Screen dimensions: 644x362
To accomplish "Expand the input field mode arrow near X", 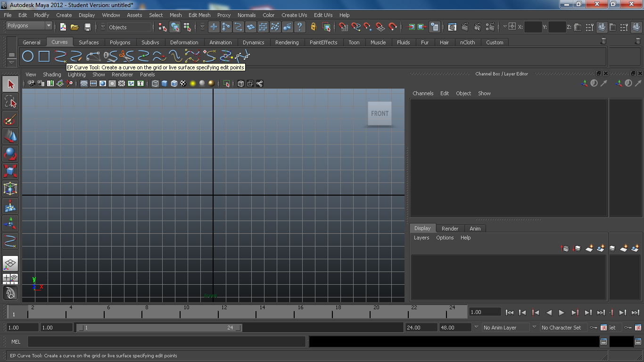I will pyautogui.click(x=505, y=27).
